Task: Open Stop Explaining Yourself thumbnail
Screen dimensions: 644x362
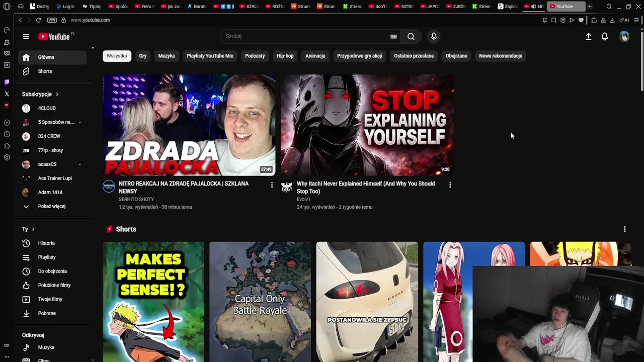Action: pos(367,125)
